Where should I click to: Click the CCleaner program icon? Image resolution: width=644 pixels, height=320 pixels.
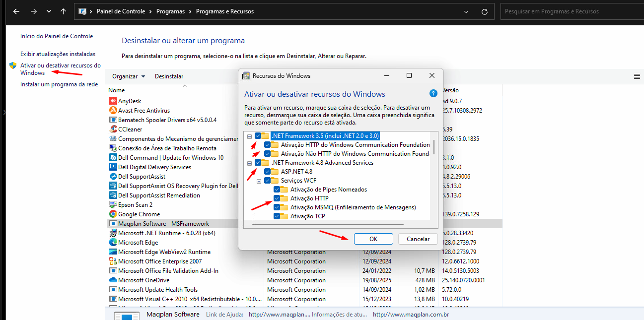pyautogui.click(x=113, y=129)
